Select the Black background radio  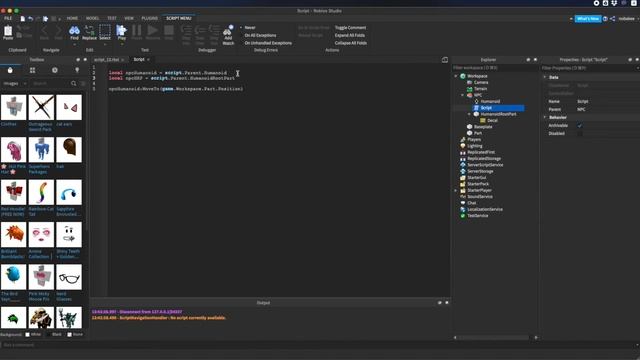point(49,334)
